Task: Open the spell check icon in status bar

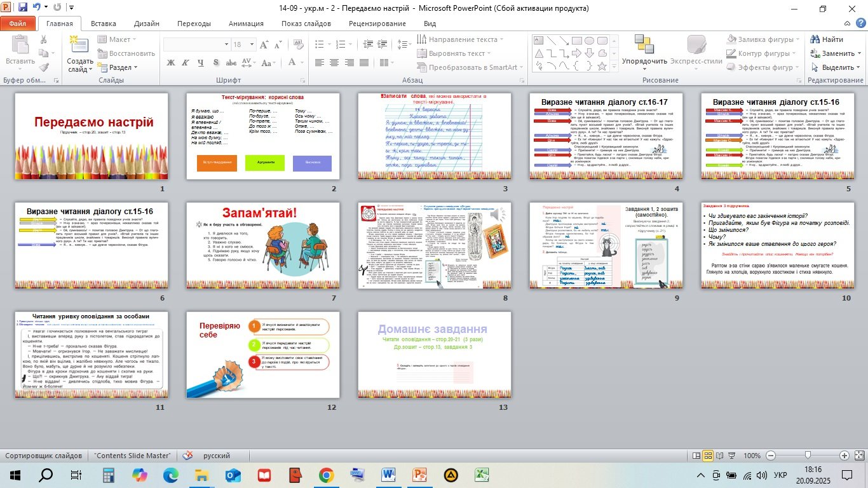Action: pos(188,456)
